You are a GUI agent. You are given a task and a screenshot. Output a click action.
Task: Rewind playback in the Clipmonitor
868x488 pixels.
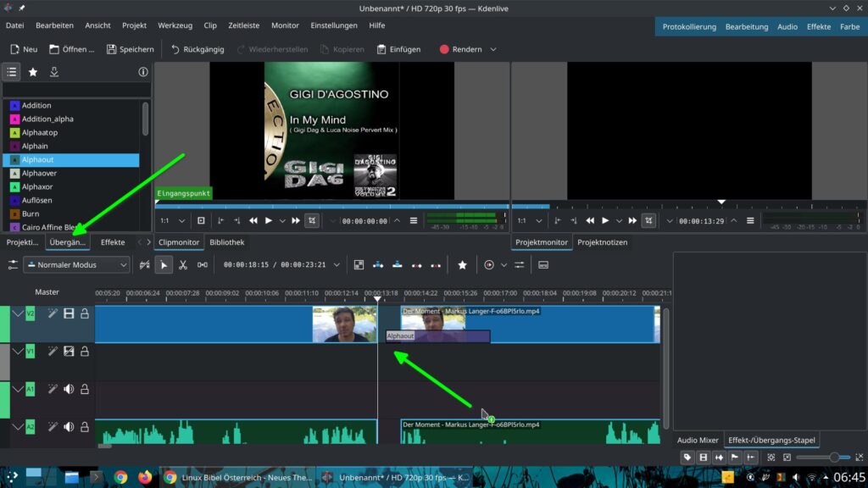pos(253,221)
